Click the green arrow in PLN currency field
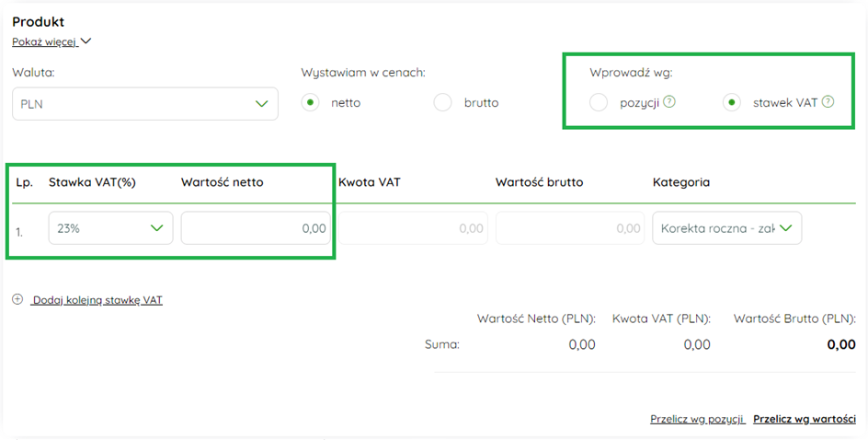This screenshot has width=868, height=440. pos(261,104)
